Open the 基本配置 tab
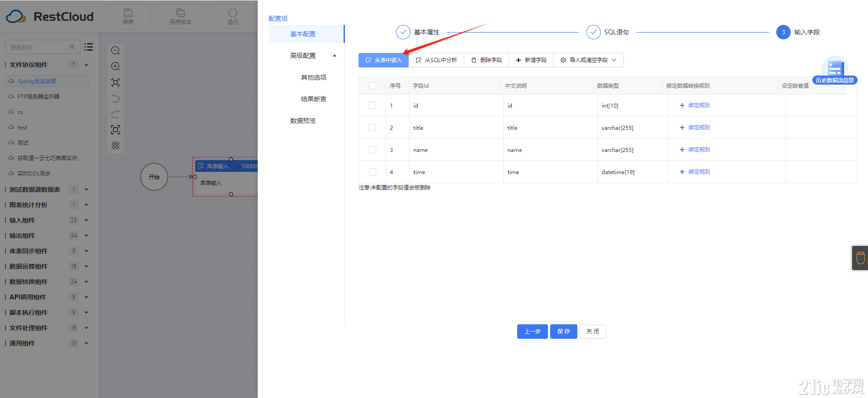The height and width of the screenshot is (398, 868). [x=307, y=34]
